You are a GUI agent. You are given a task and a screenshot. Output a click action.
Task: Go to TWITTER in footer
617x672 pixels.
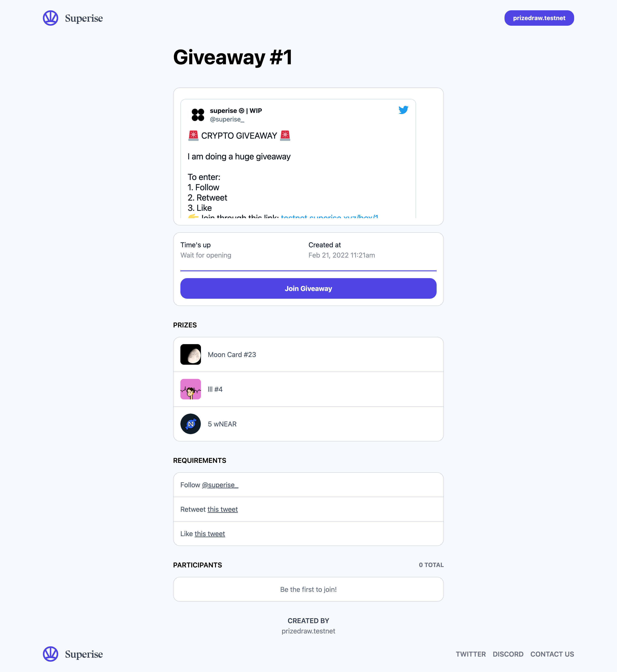[x=471, y=654]
